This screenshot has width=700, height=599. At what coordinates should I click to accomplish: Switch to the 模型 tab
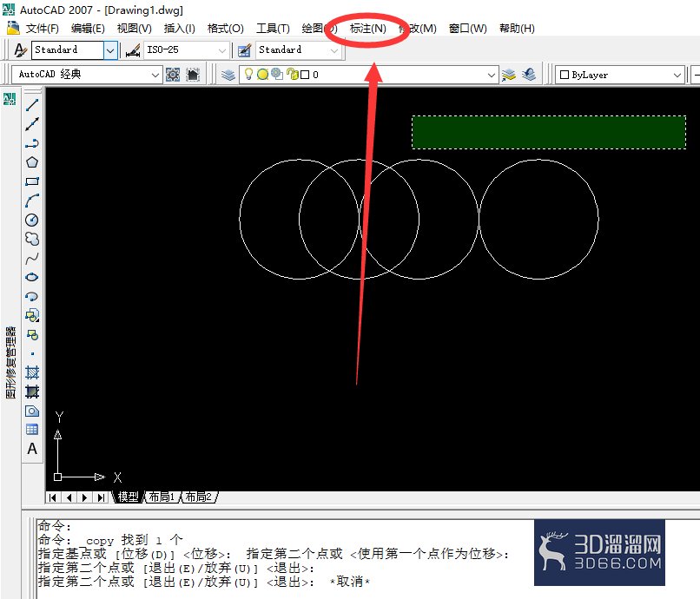129,497
